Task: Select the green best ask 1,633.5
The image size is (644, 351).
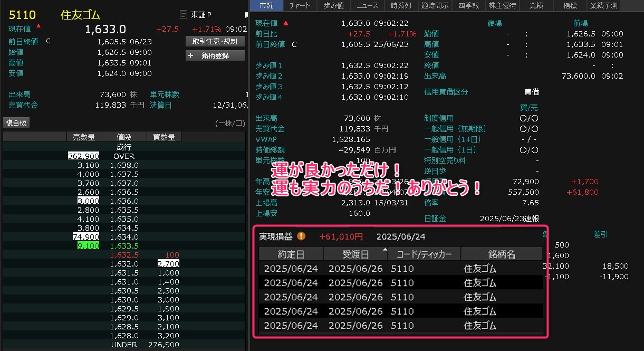Action: tap(124, 246)
